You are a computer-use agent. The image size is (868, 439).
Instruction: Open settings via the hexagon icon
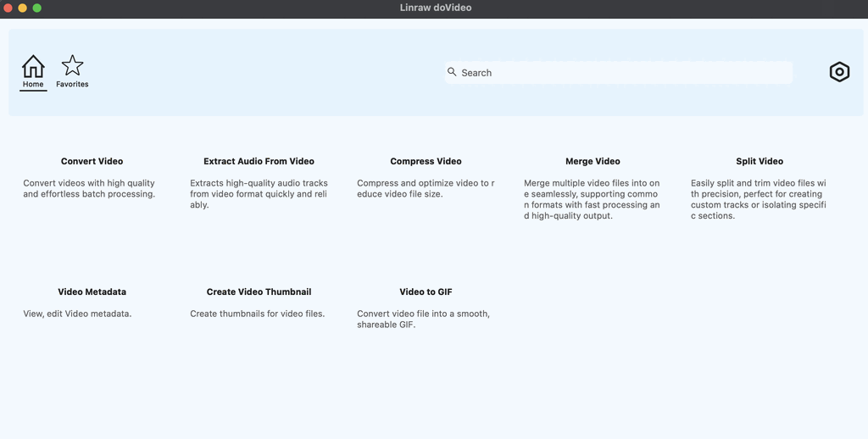[838, 72]
